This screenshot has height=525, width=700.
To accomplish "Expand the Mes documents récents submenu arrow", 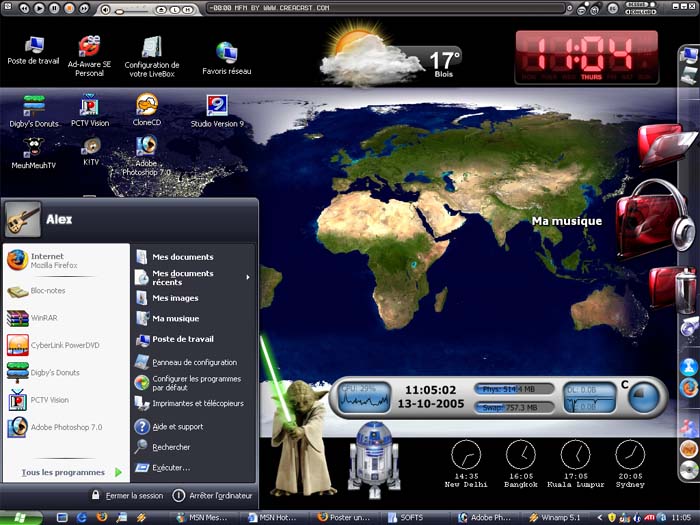I will point(248,277).
